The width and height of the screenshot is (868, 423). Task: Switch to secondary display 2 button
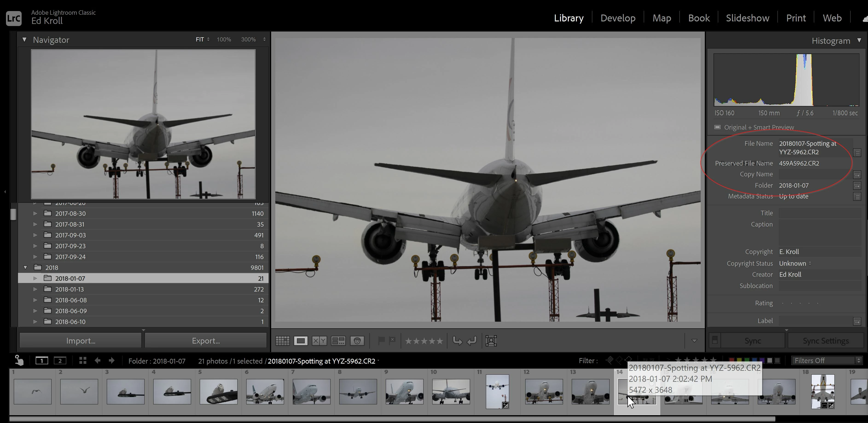[x=60, y=361]
